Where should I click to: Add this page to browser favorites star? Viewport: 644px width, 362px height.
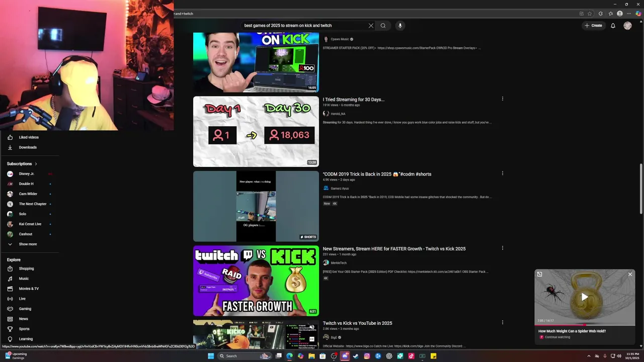click(x=590, y=14)
